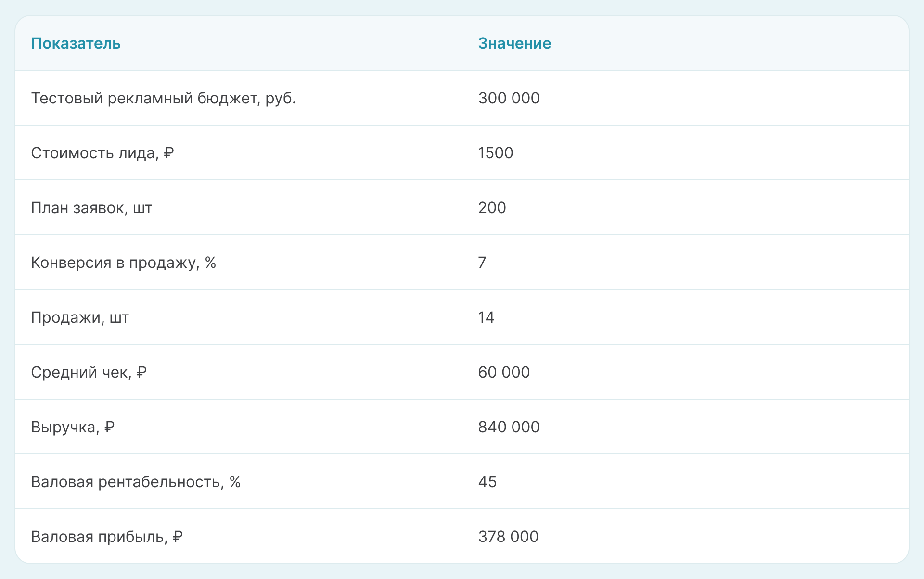Select the 'План заявок, шт' label

(91, 208)
